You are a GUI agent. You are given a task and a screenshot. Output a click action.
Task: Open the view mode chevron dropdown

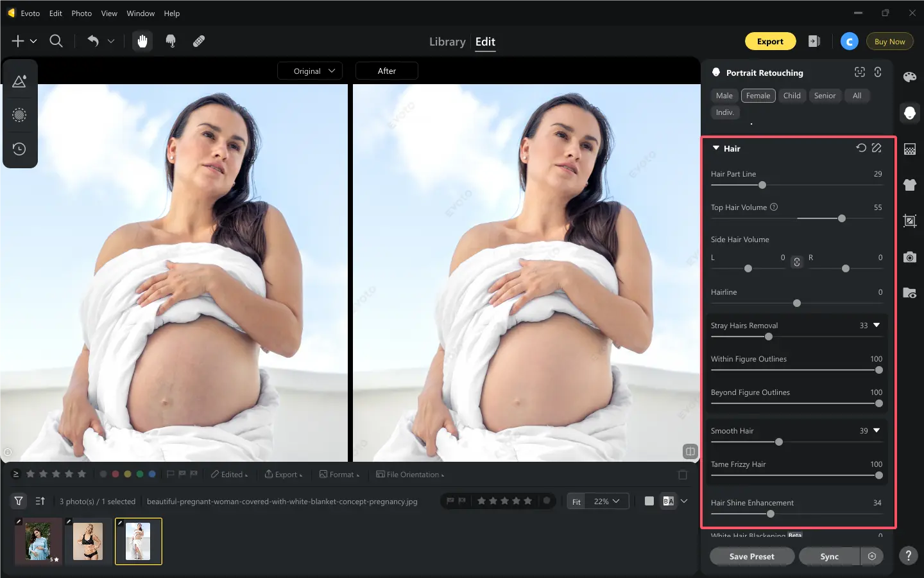[684, 501]
